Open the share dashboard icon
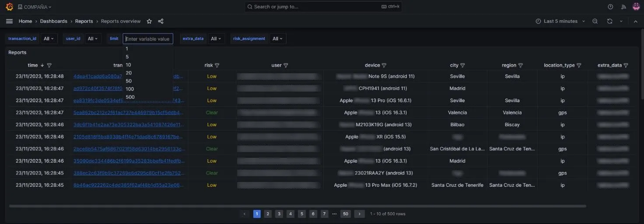644x224 pixels. click(161, 21)
